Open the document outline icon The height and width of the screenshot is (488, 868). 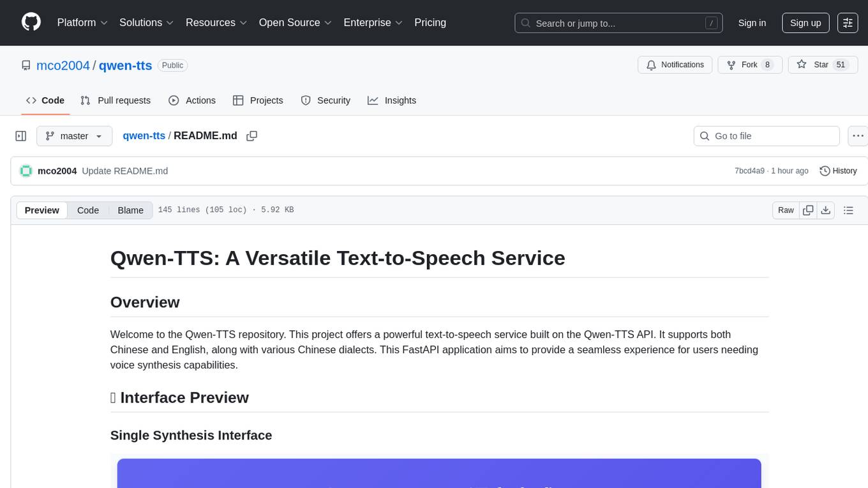(x=848, y=210)
